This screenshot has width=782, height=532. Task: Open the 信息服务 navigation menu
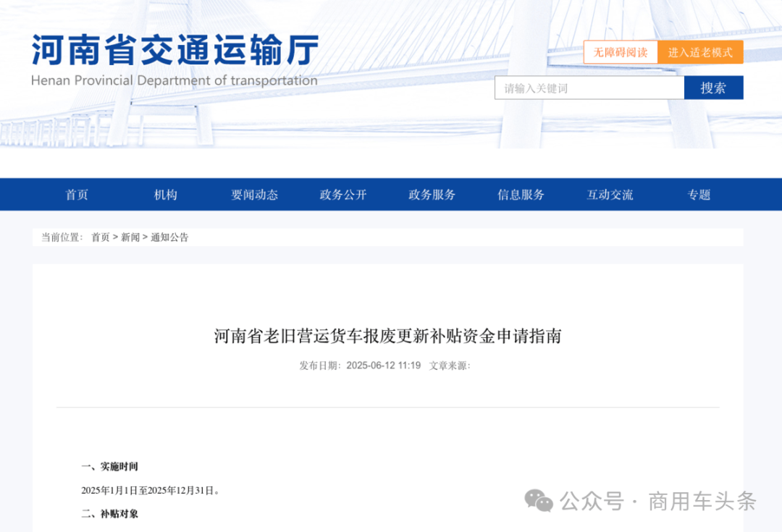coord(521,195)
